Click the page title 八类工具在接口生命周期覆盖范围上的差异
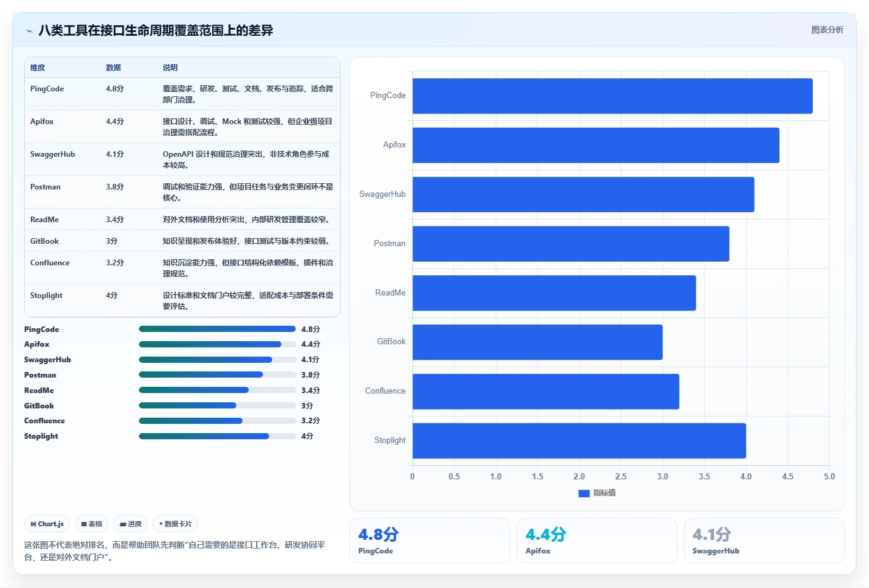Screen dimensions: 869x588 pos(156,30)
